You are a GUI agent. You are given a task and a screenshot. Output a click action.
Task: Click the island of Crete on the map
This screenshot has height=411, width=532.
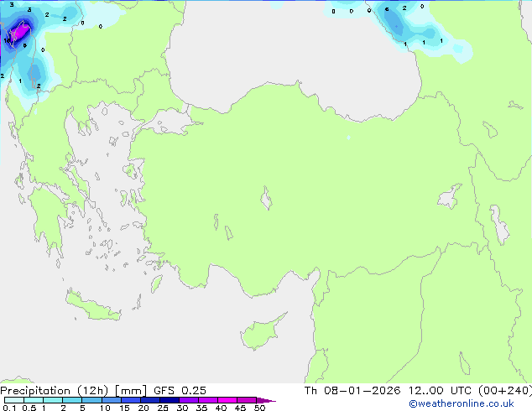point(91,307)
